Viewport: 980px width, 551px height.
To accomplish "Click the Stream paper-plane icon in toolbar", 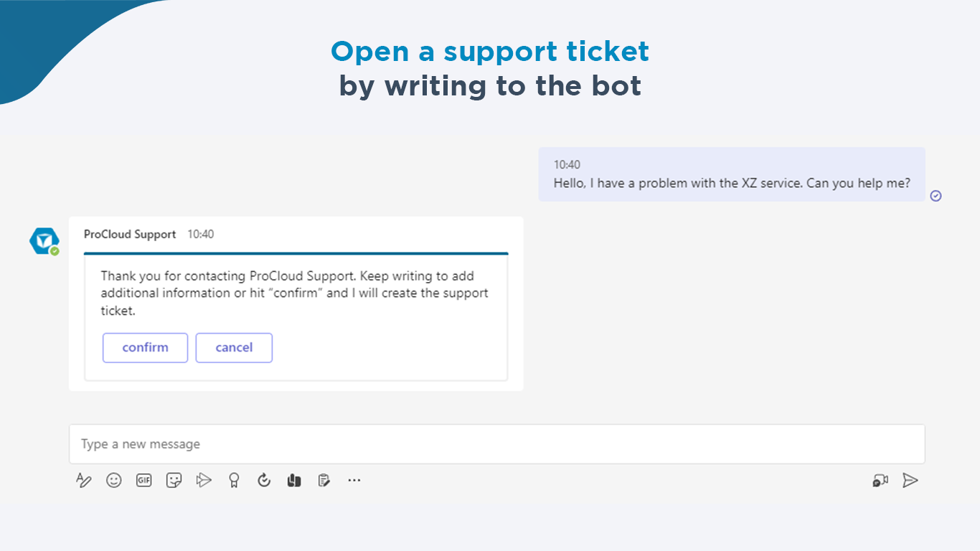I will pos(204,480).
